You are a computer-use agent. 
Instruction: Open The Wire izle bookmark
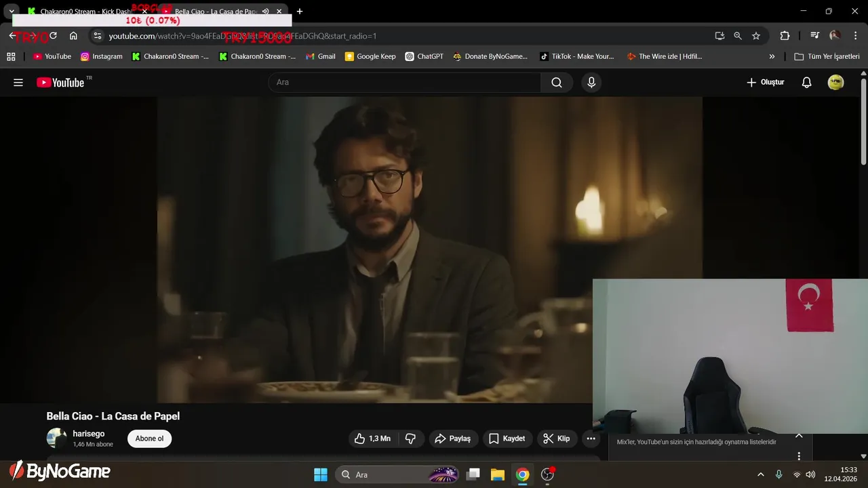tap(665, 56)
